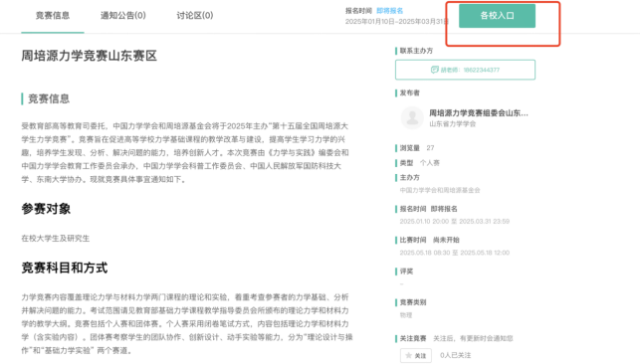Click the 发布者 label

tap(409, 92)
